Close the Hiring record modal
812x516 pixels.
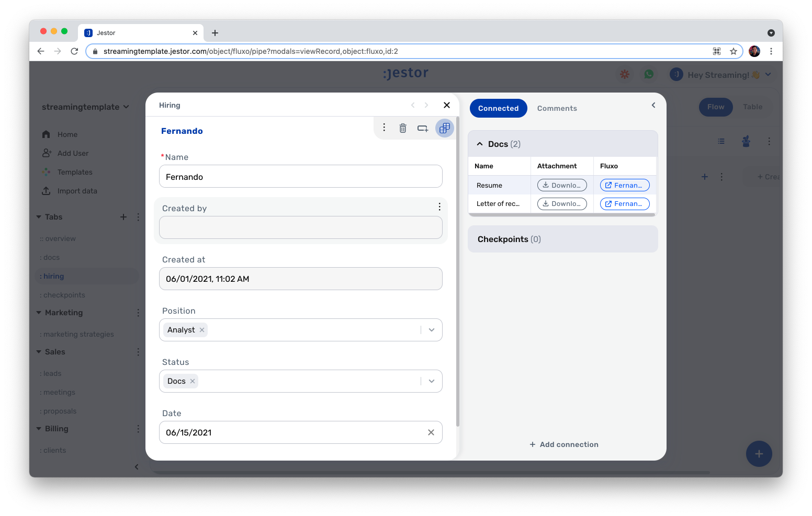pyautogui.click(x=447, y=105)
